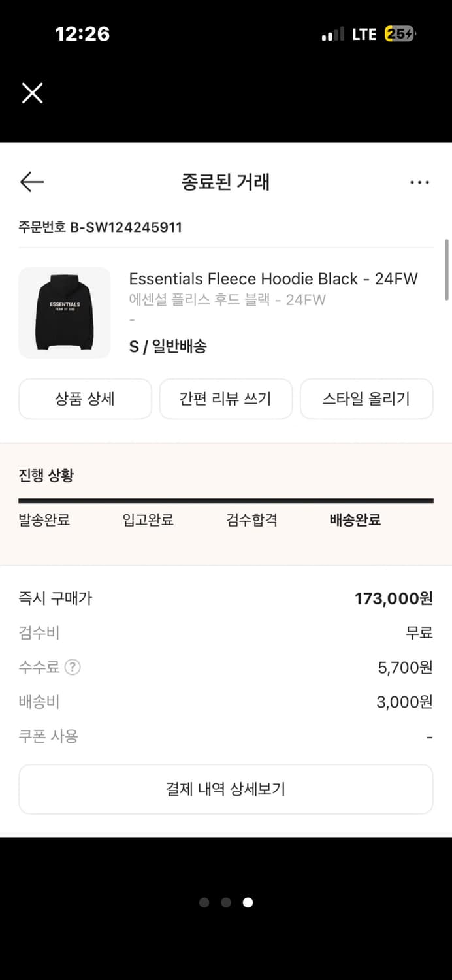This screenshot has height=980, width=452.
Task: Tap the 스타일 올리기 button
Action: pos(366,399)
